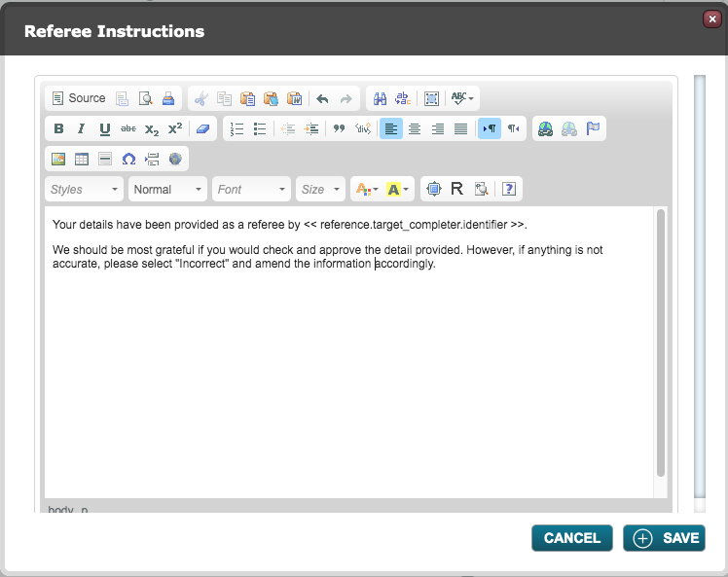Open the Size dropdown
The image size is (728, 577).
coord(320,190)
